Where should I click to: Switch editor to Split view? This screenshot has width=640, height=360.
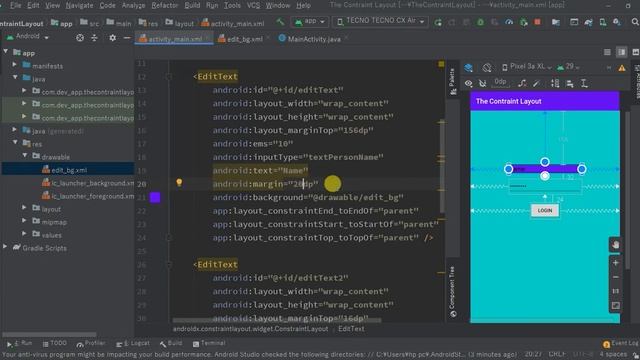(622, 52)
